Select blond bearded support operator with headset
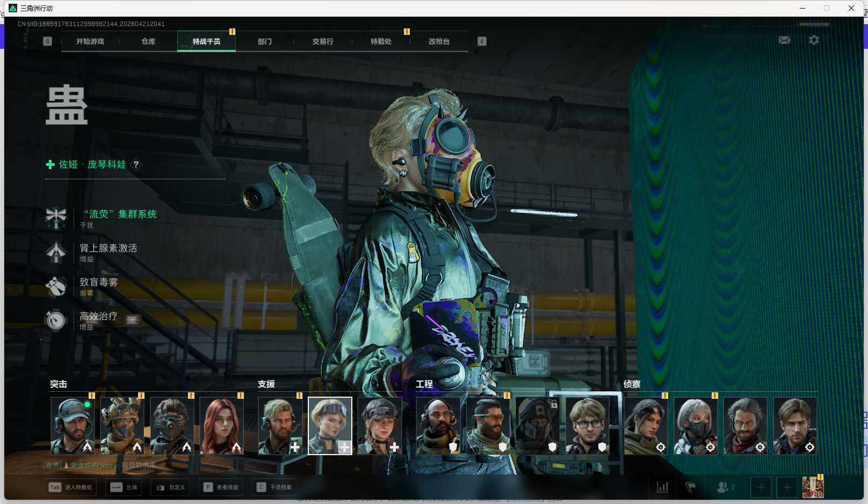Screen dimensions: 868x504 click(280, 426)
